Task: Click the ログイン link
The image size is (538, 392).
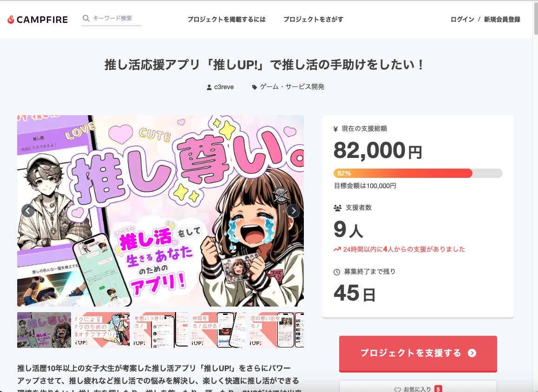Action: [x=462, y=20]
